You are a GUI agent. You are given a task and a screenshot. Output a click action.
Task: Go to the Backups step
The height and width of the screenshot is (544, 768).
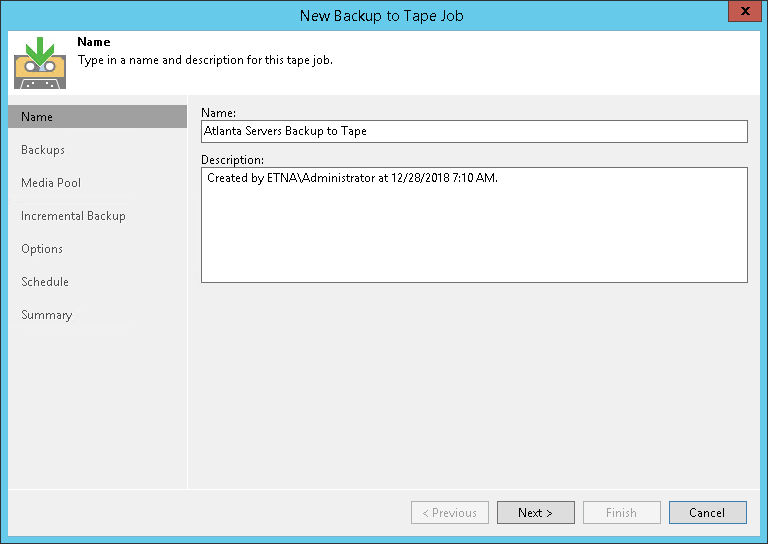point(43,150)
